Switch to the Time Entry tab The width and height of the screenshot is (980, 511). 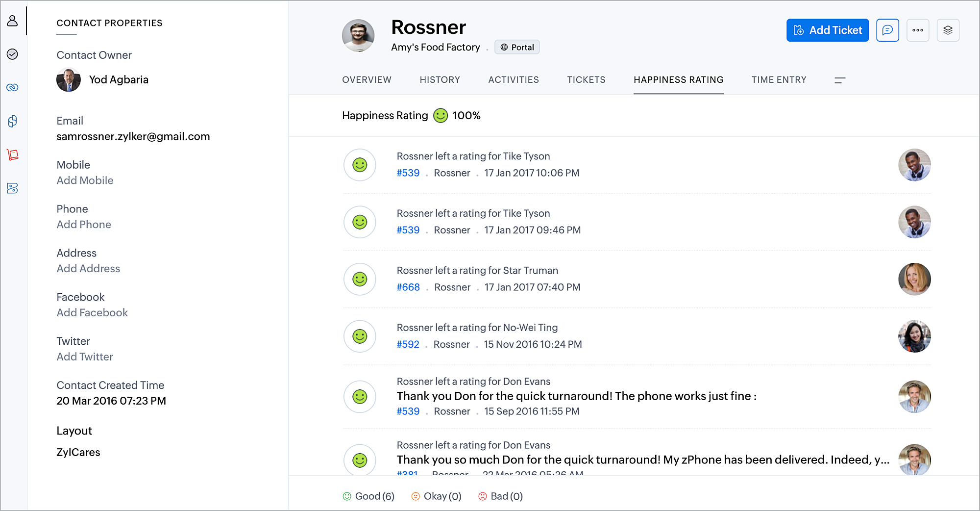click(779, 79)
